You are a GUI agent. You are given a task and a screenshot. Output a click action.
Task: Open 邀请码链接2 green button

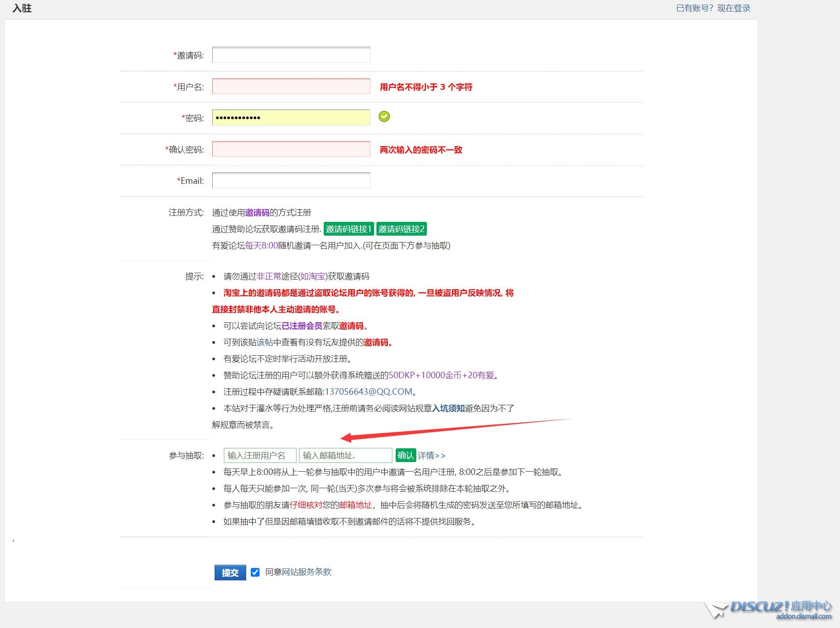(402, 229)
